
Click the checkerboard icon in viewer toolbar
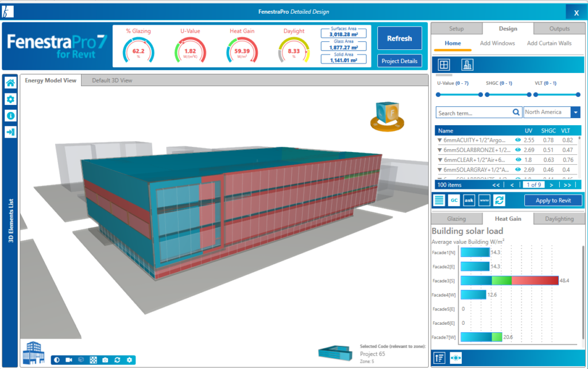(94, 360)
